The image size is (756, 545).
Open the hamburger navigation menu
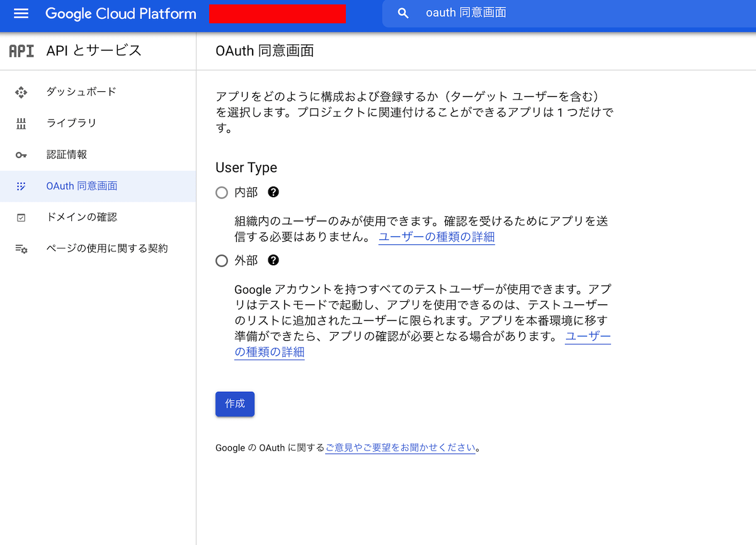point(21,13)
